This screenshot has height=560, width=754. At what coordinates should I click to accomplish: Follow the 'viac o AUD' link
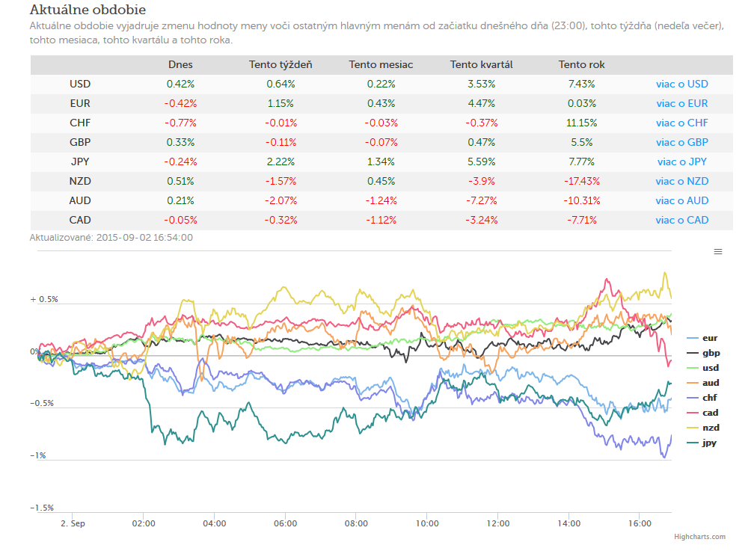pyautogui.click(x=682, y=201)
